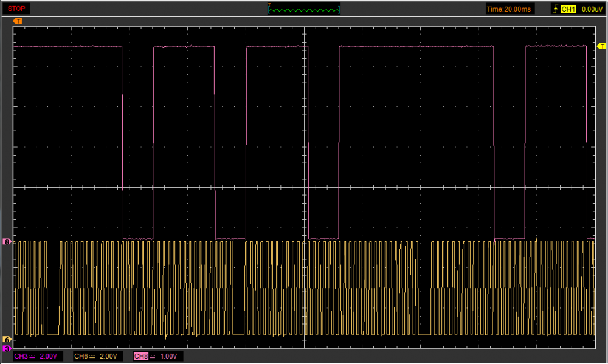Click the yellow trigger level T marker
608x364 pixels.
pos(600,46)
